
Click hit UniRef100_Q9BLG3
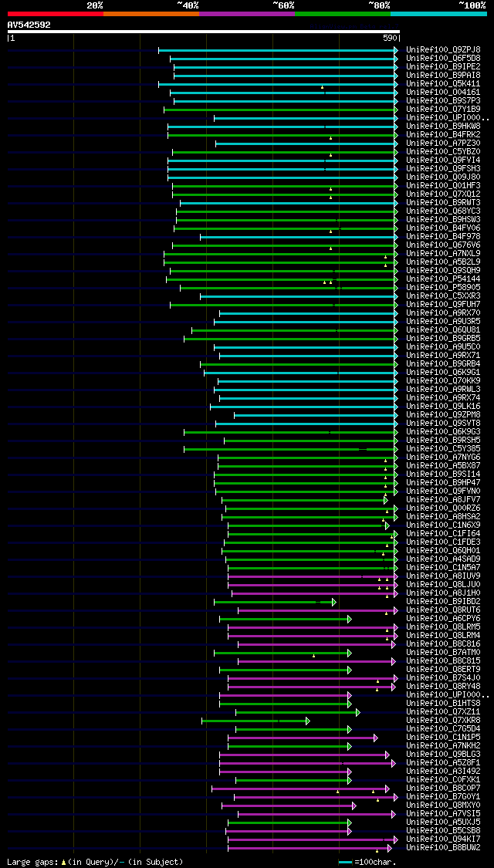tap(443, 755)
